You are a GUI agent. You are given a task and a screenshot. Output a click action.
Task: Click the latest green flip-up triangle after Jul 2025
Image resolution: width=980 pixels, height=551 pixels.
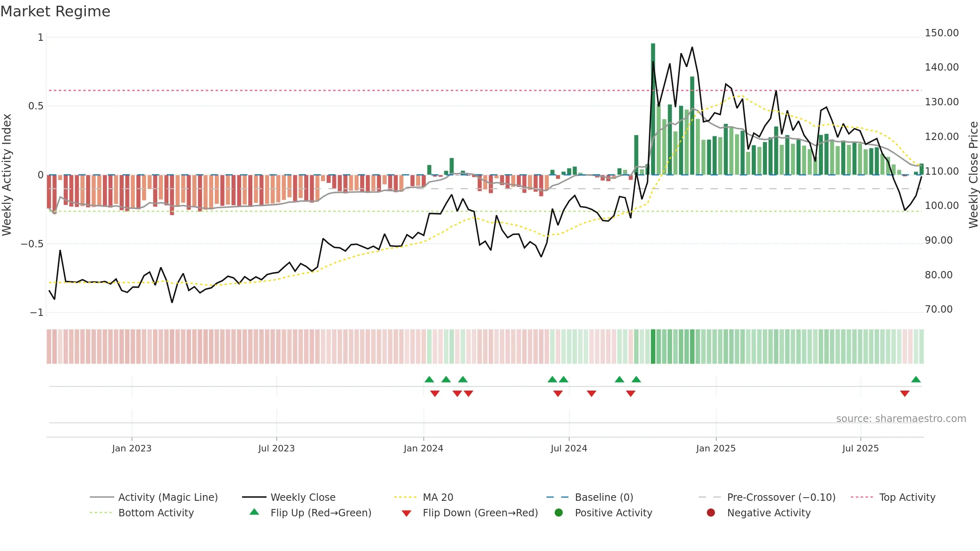[916, 379]
